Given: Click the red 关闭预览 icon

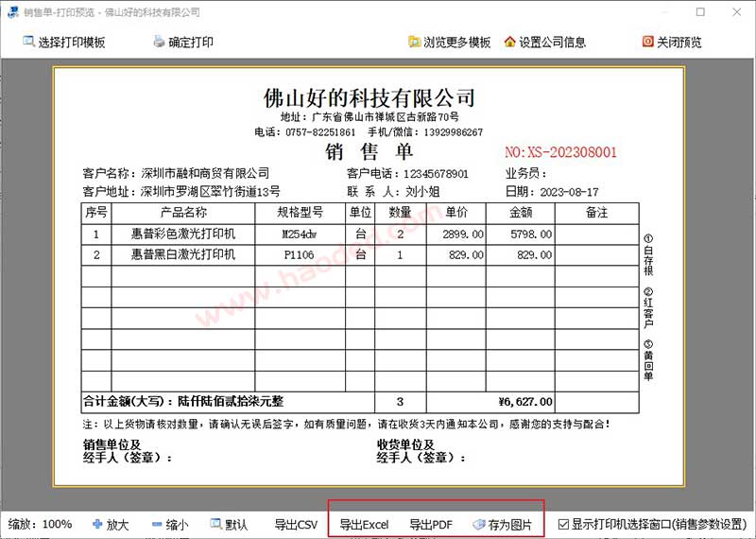Looking at the screenshot, I should pos(647,42).
